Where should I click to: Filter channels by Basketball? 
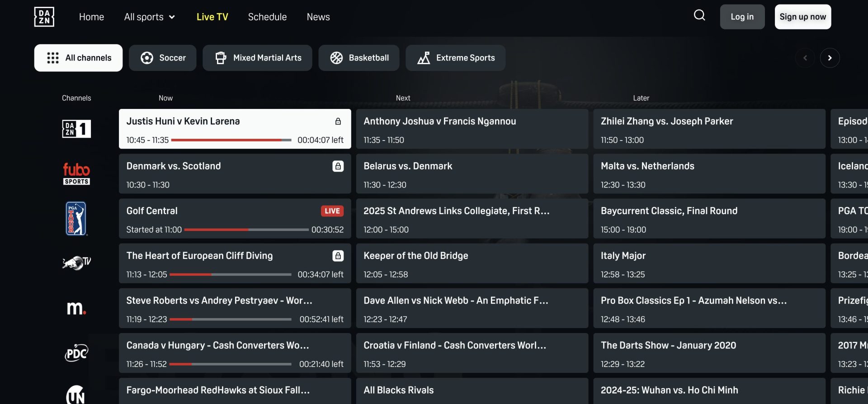point(359,58)
